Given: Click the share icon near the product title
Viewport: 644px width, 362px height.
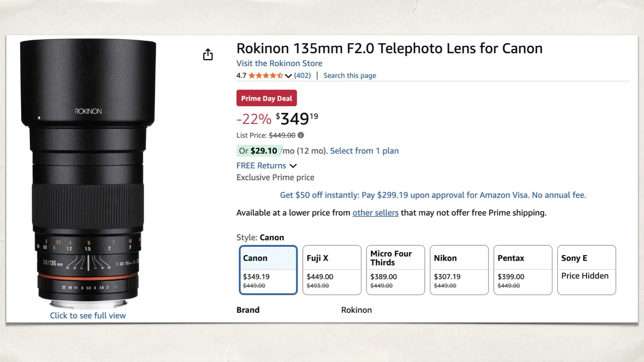Looking at the screenshot, I should (208, 54).
